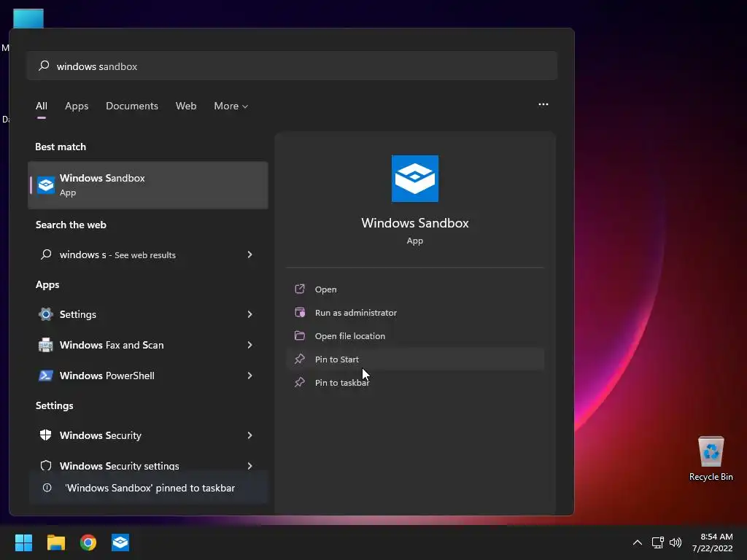Open Windows PowerShell result
Image resolution: width=747 pixels, height=560 pixels.
point(147,376)
